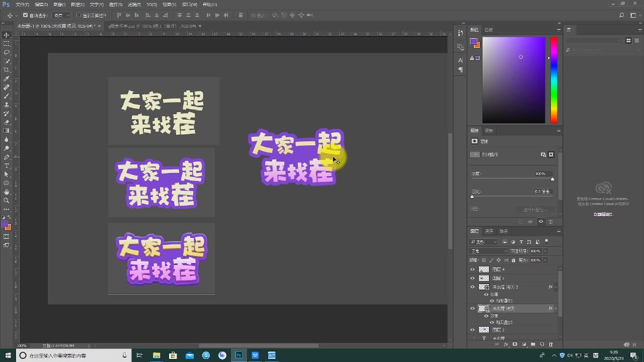Select the Hand tool
The height and width of the screenshot is (362, 644).
7,192
